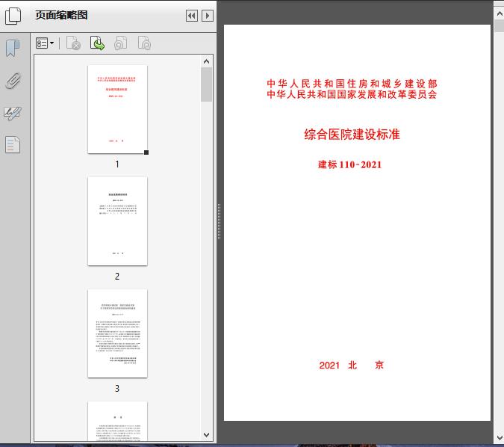Click the delete pages icon
The image size is (504, 447).
[x=73, y=43]
